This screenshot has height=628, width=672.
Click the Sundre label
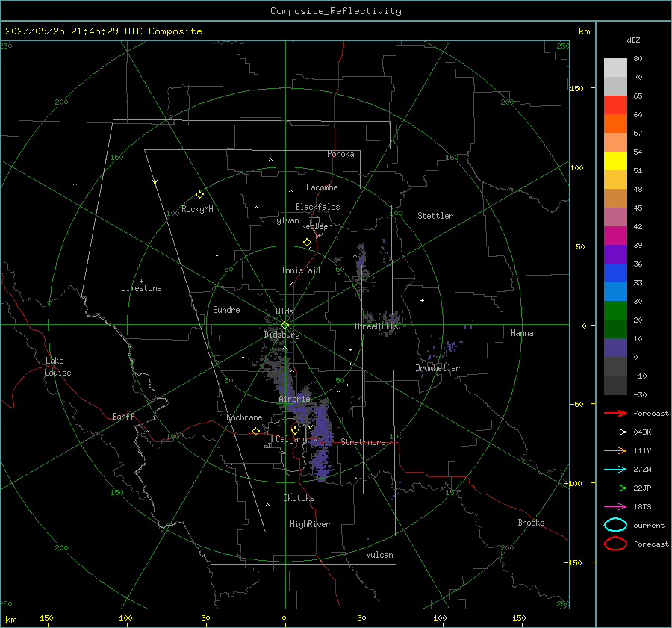click(x=226, y=309)
